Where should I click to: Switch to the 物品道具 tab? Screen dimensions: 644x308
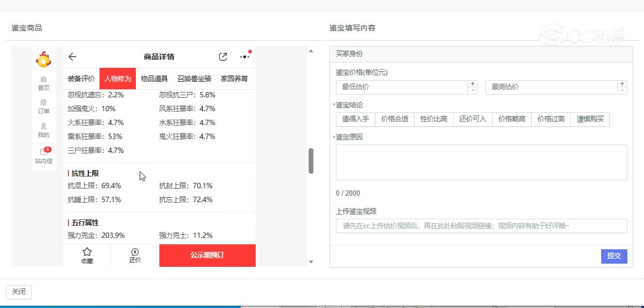click(156, 78)
